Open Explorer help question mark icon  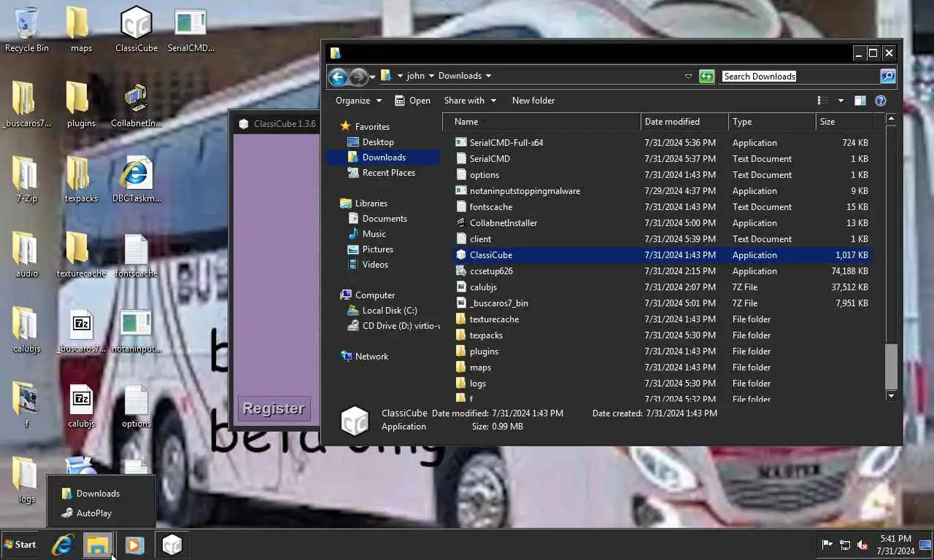(881, 101)
